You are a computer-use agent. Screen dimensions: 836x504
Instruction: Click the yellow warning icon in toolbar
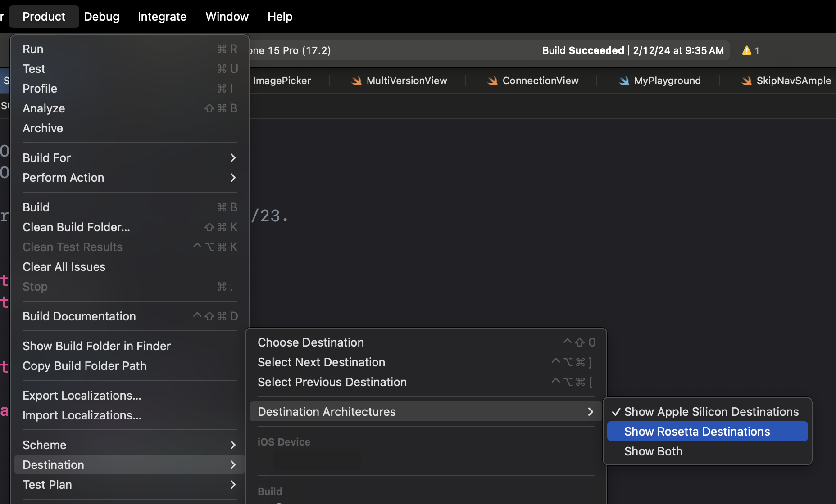(747, 50)
